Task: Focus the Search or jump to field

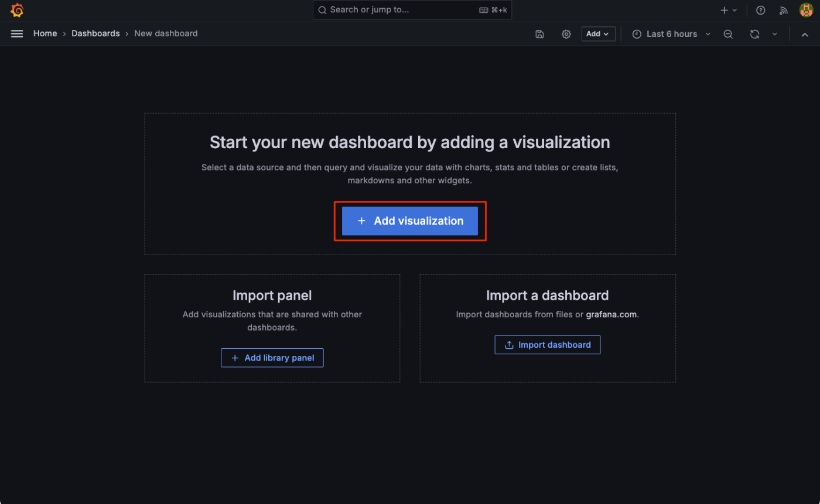Action: pos(412,10)
